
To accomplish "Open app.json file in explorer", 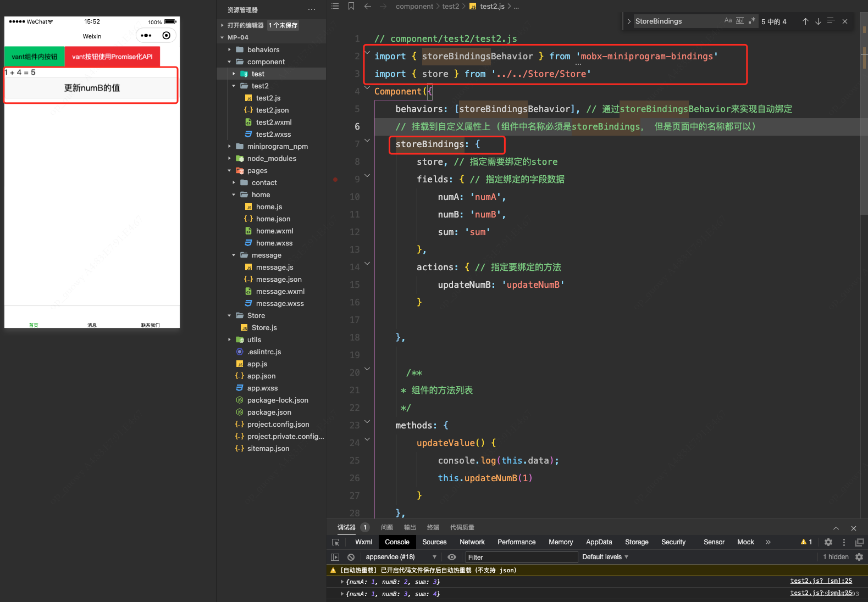I will click(x=261, y=376).
